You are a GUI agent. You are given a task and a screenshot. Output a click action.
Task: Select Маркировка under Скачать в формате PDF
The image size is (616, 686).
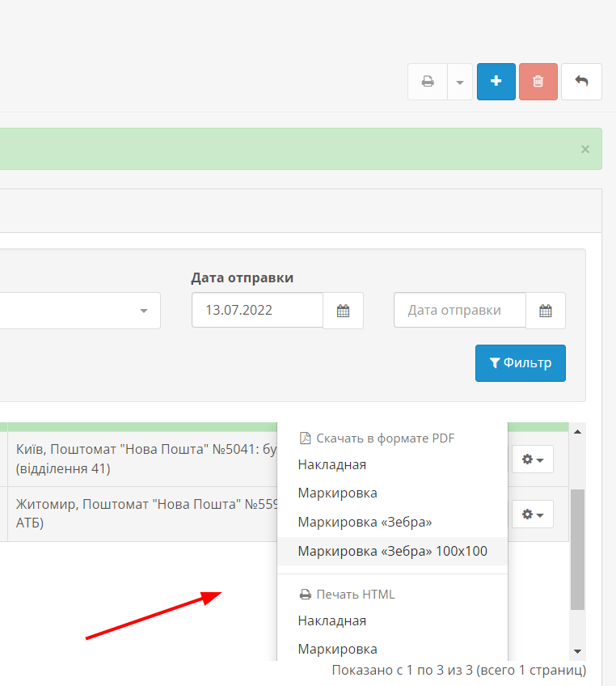tap(338, 493)
